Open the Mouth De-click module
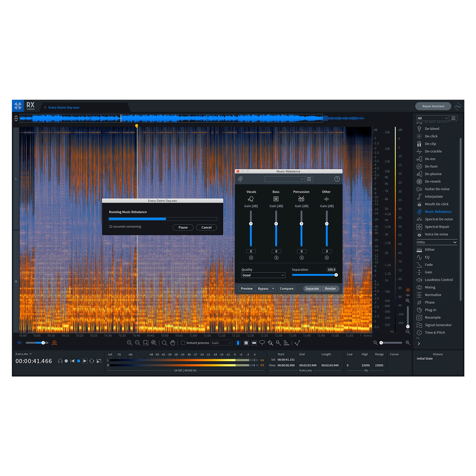Viewport: 476px width, 476px height. point(436,204)
